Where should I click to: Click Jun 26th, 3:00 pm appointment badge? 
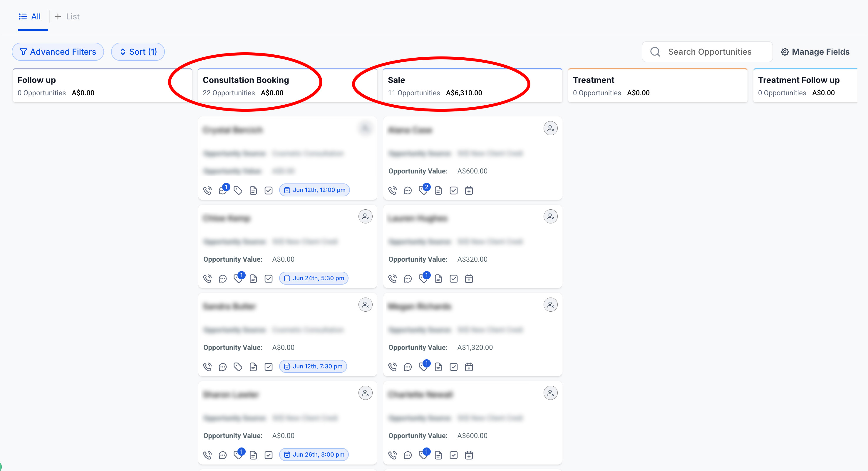(x=314, y=455)
